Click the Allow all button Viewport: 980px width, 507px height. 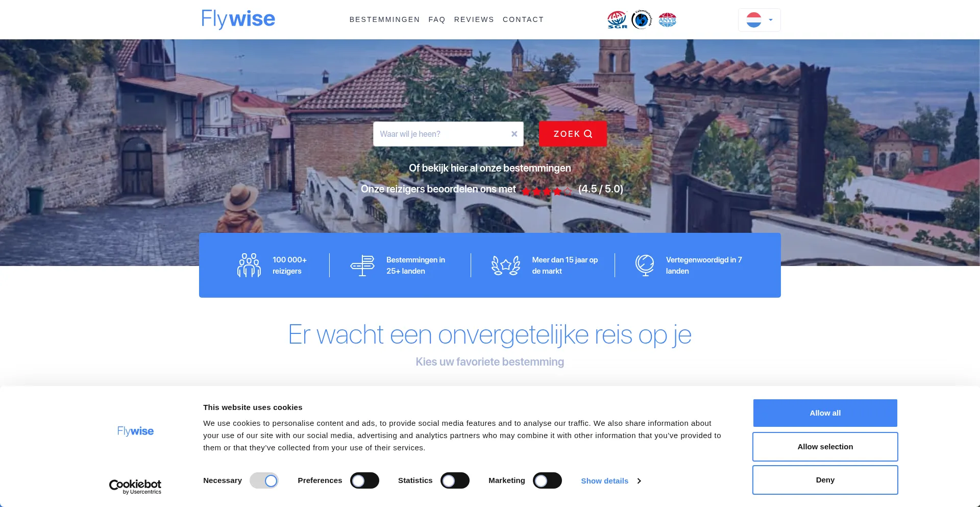[x=824, y=413]
